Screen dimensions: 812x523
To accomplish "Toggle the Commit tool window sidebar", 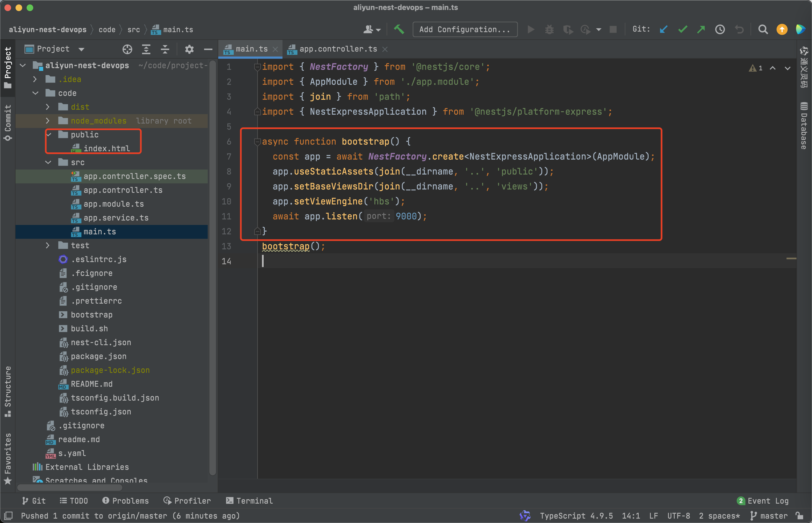I will coord(8,122).
